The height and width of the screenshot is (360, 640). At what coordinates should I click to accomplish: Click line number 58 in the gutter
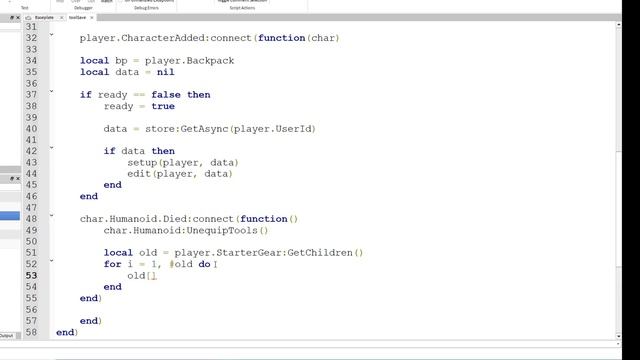(x=31, y=332)
